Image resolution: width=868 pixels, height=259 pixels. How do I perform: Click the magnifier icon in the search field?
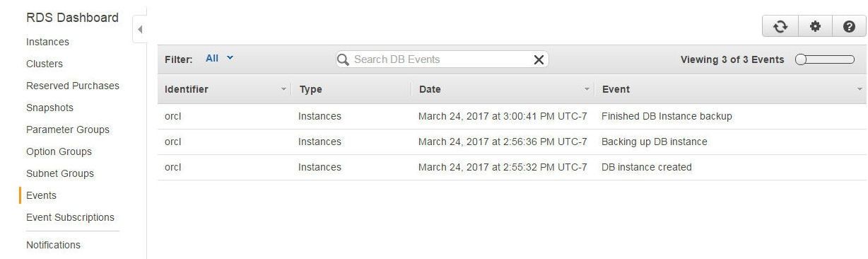pos(344,59)
